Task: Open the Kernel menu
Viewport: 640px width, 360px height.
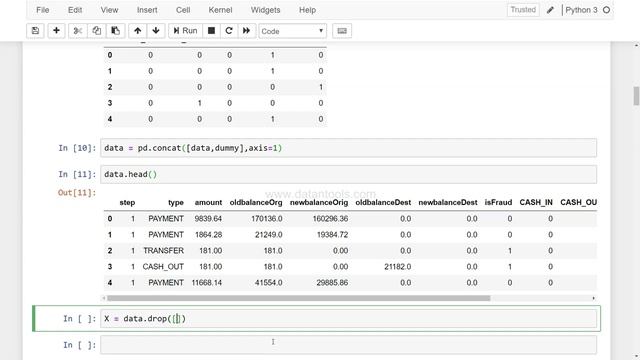Action: (x=220, y=10)
